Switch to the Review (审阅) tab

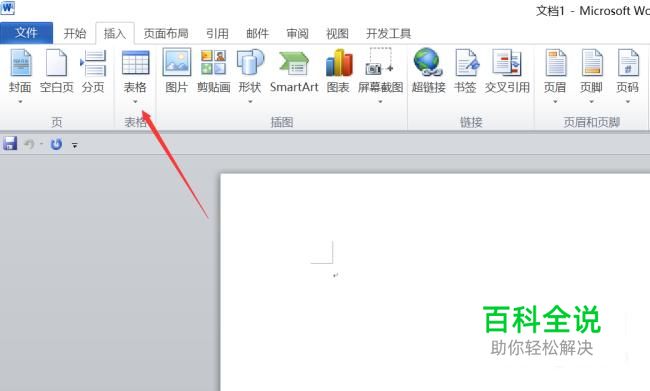tap(298, 33)
